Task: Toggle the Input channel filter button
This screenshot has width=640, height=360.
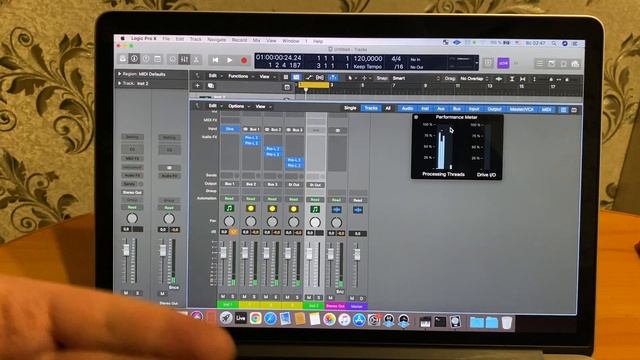Action: (473, 109)
